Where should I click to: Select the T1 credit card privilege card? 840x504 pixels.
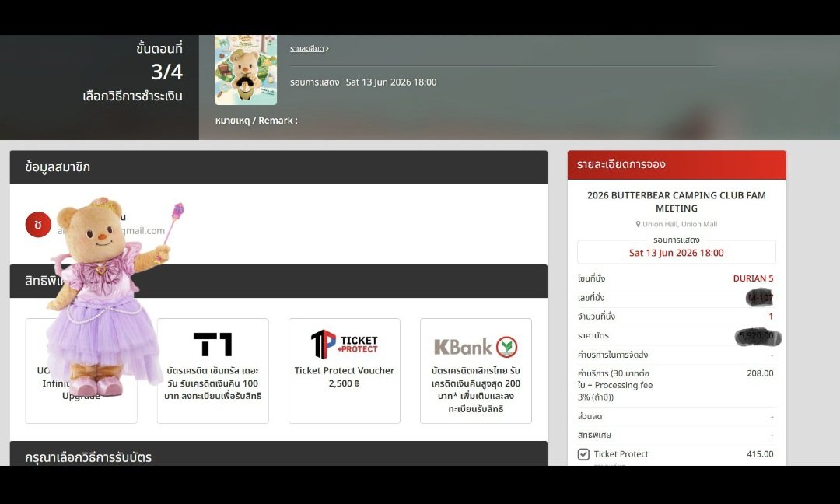click(212, 371)
